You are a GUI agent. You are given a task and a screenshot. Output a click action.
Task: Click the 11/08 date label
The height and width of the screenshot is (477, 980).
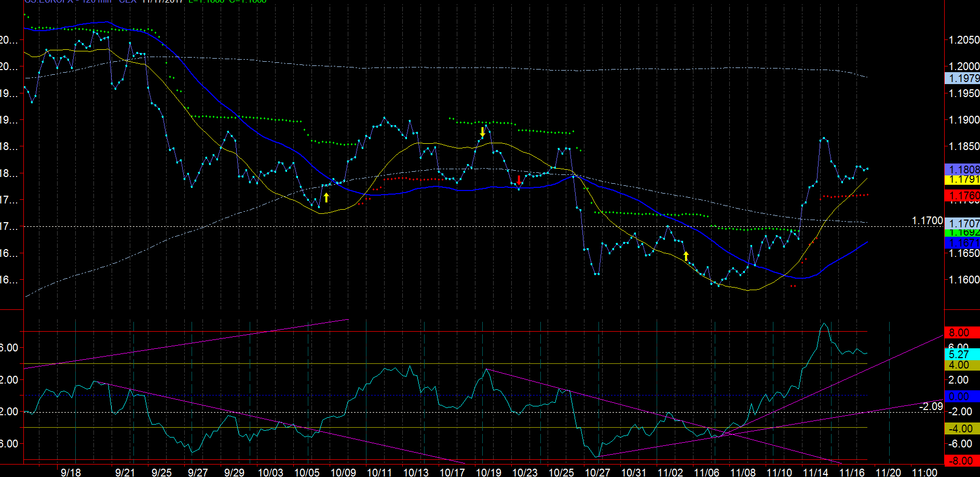pos(743,472)
